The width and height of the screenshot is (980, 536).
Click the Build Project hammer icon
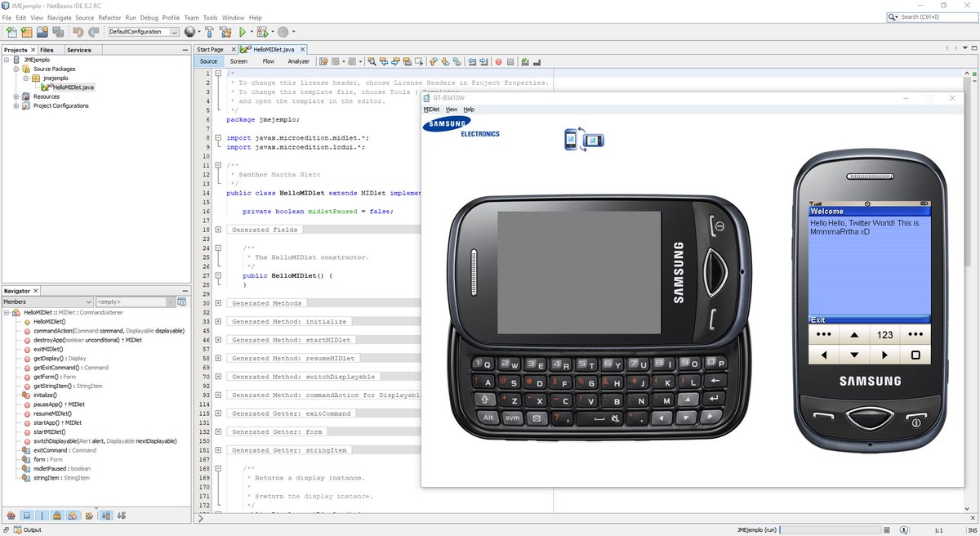tap(210, 32)
